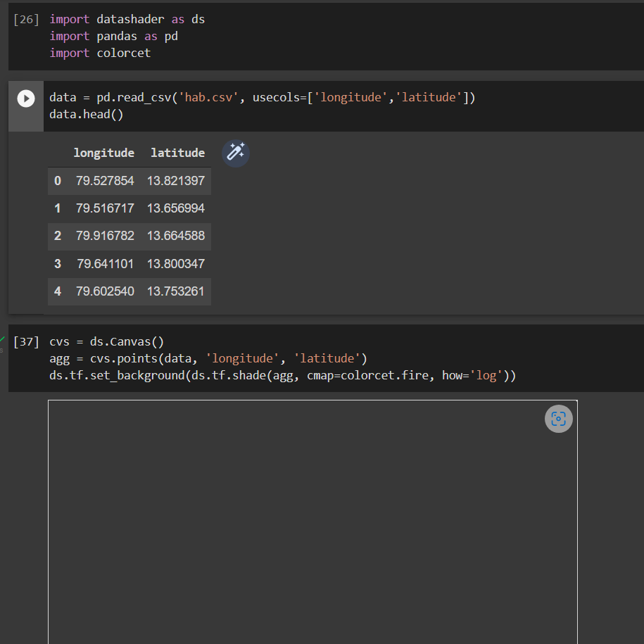Click the latitude value 13.821397
The width and height of the screenshot is (644, 644).
176,181
